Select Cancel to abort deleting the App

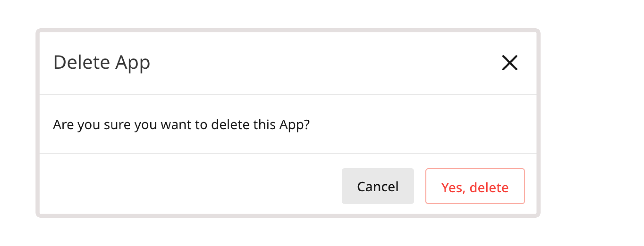[x=378, y=186]
